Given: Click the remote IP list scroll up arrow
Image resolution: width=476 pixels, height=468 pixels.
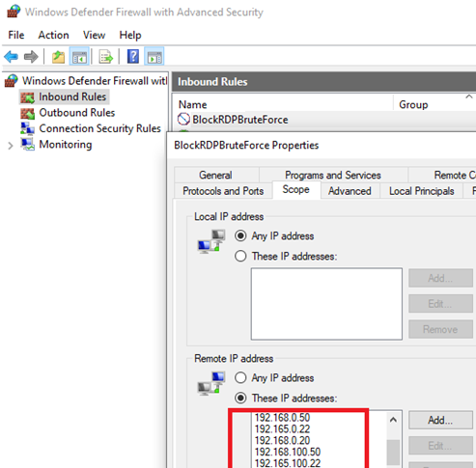Looking at the screenshot, I should click(x=393, y=420).
